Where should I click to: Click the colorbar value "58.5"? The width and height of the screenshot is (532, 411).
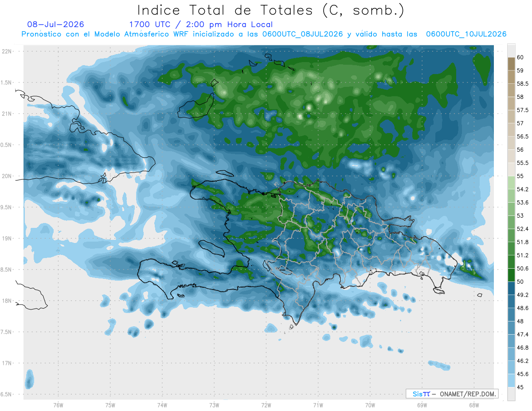pyautogui.click(x=523, y=84)
